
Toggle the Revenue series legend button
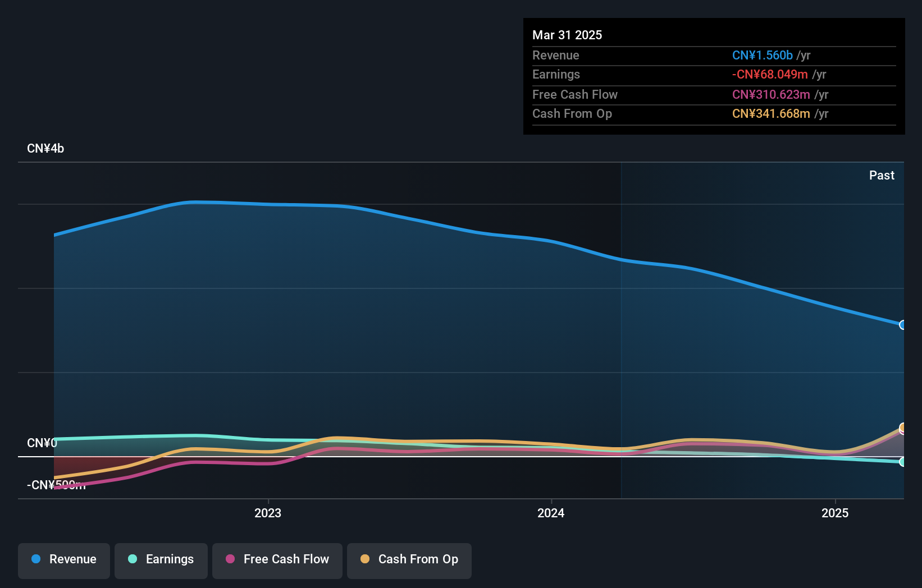(x=64, y=561)
